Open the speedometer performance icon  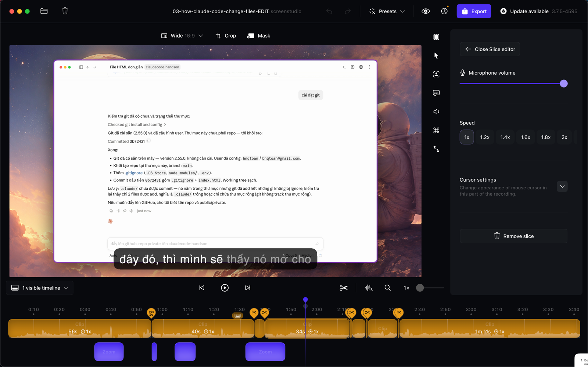click(x=444, y=11)
